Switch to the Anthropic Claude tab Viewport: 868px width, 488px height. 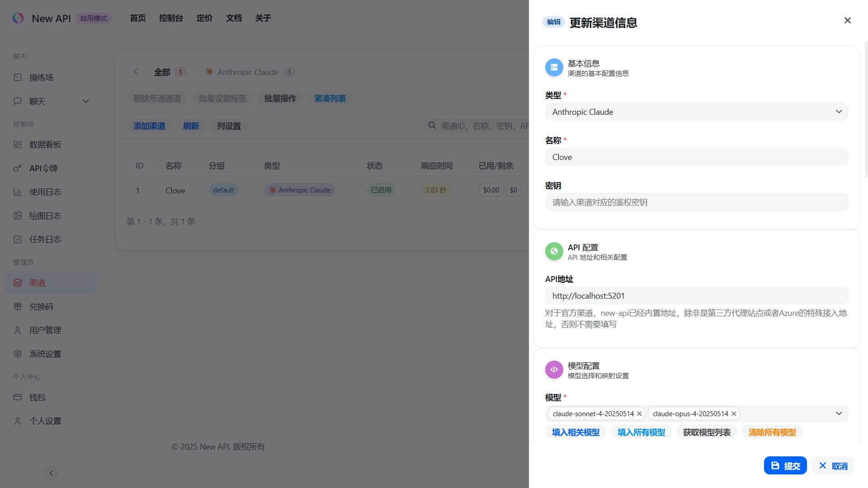click(248, 72)
